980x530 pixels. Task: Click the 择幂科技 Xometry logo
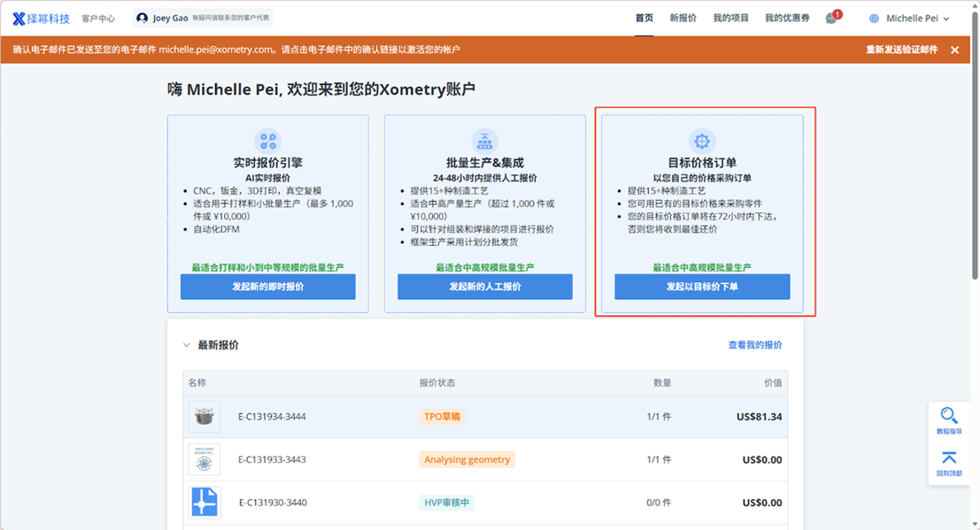point(42,19)
